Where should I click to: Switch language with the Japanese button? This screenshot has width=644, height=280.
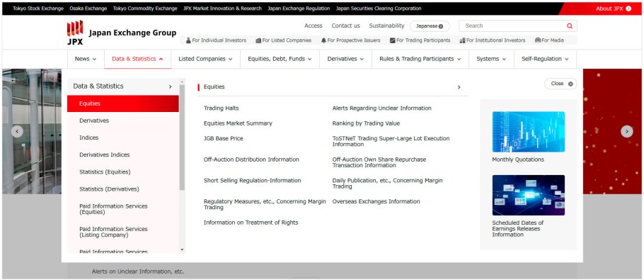point(430,26)
